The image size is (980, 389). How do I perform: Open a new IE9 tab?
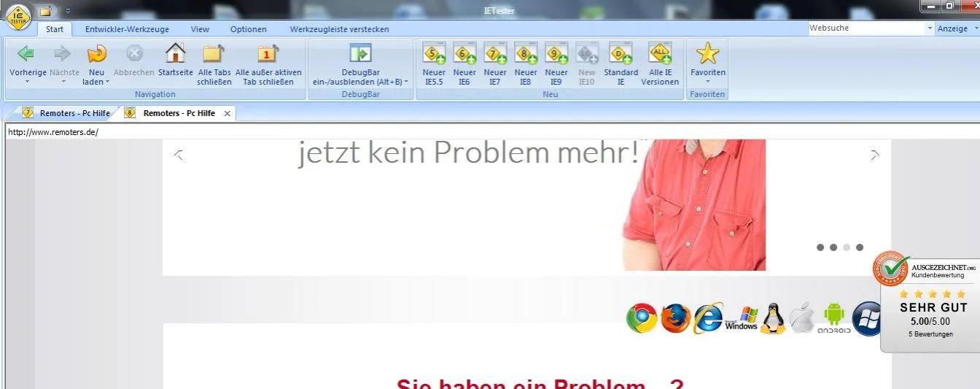(556, 53)
